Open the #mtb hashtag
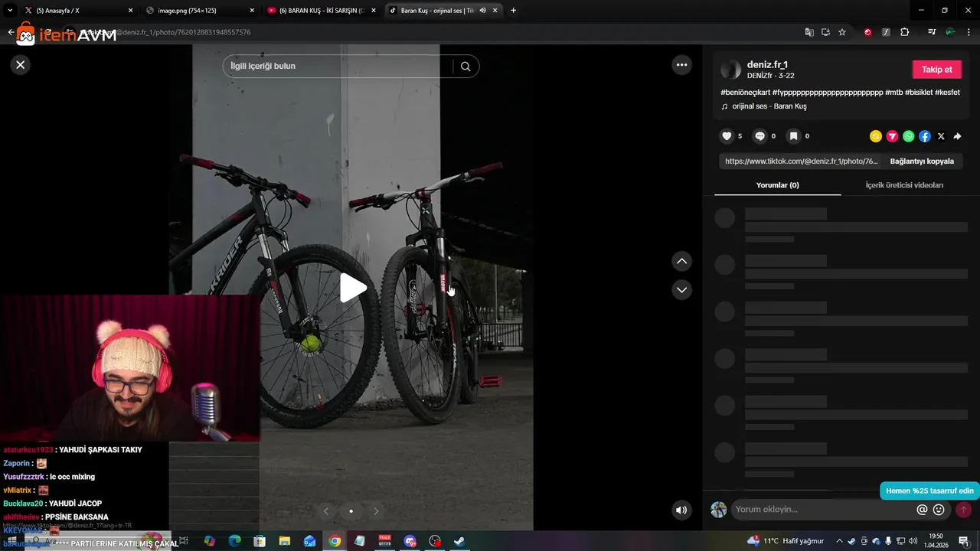Viewport: 980px width, 551px height. point(893,93)
